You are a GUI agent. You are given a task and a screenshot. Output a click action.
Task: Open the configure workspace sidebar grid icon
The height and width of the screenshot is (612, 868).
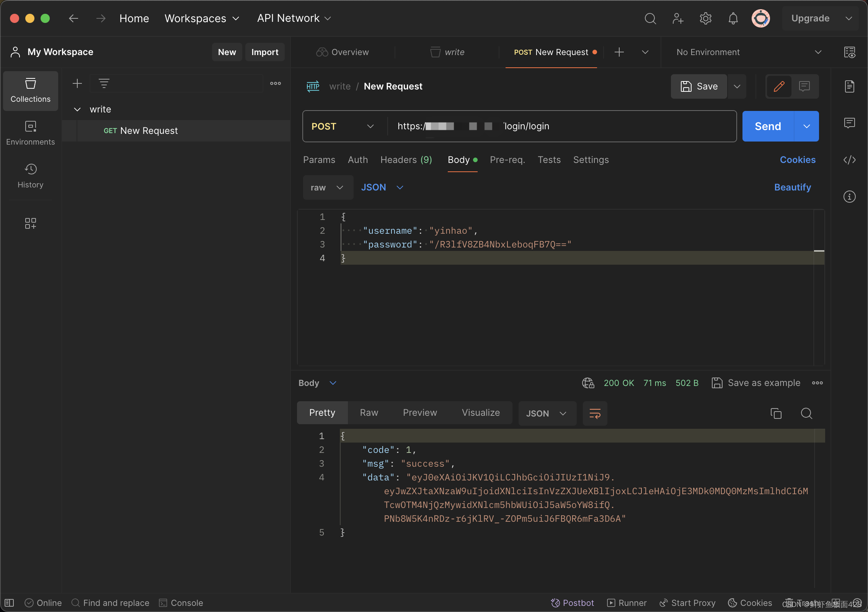click(31, 223)
